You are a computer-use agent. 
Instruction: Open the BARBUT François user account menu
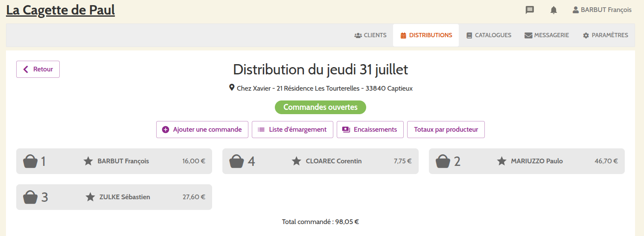coord(602,10)
